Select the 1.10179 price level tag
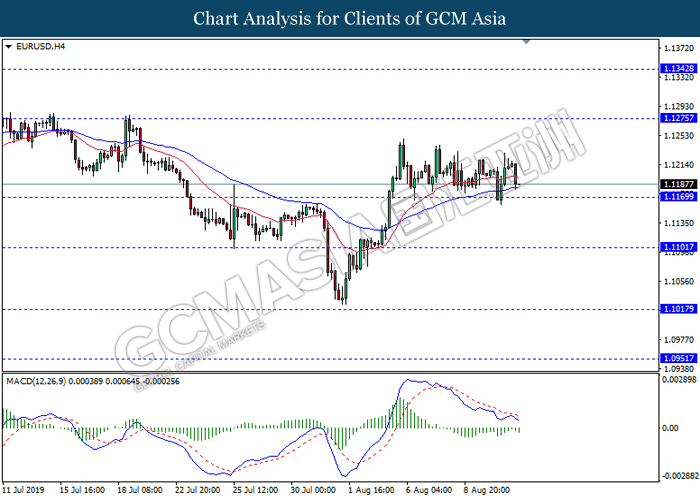Viewport: 700px width, 500px height. tap(678, 309)
